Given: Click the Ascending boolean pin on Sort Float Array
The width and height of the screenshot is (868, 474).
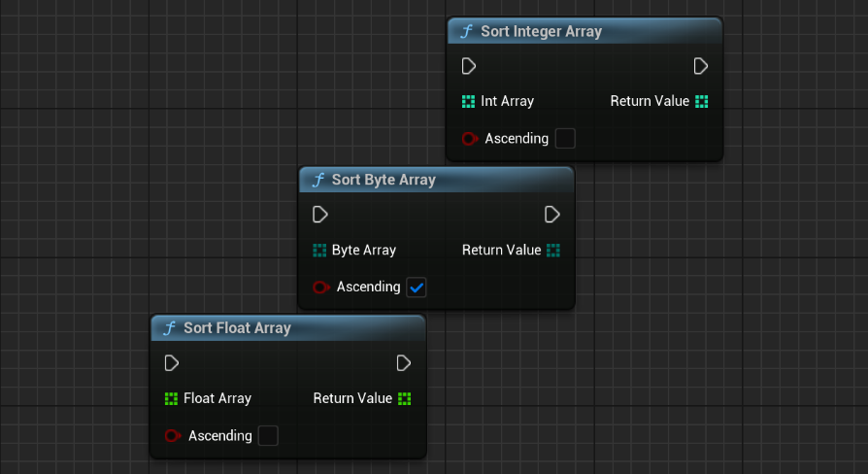Looking at the screenshot, I should coord(173,436).
